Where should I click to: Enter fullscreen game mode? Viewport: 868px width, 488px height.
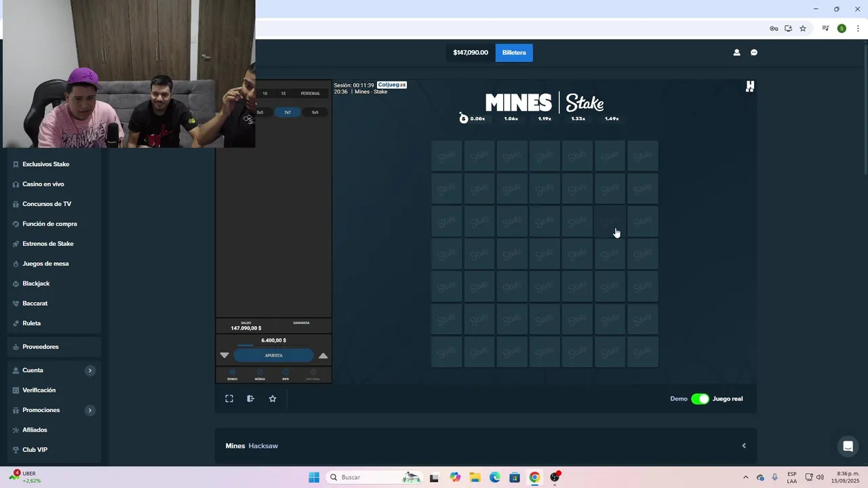click(x=229, y=399)
